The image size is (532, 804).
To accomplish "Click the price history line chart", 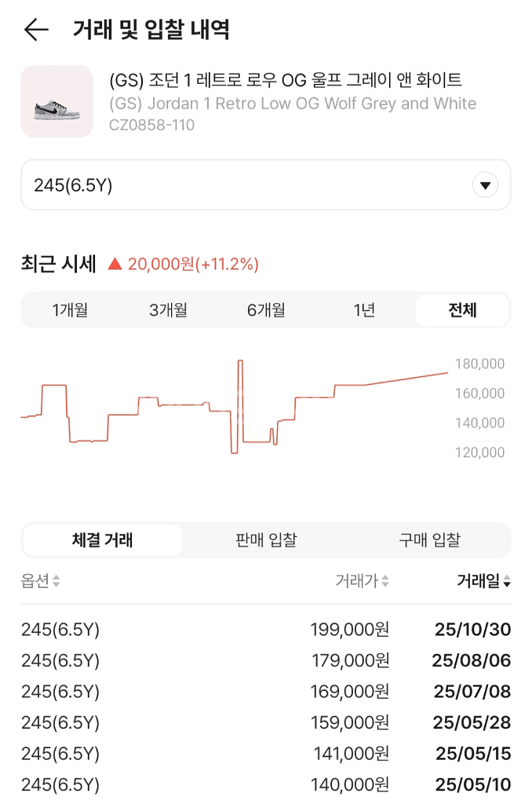I will [235, 408].
